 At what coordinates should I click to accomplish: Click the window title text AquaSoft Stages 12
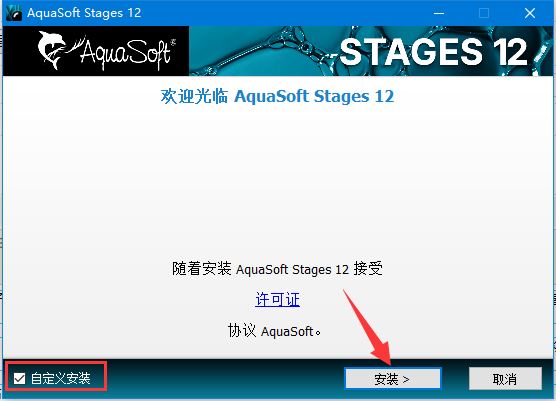[x=84, y=13]
